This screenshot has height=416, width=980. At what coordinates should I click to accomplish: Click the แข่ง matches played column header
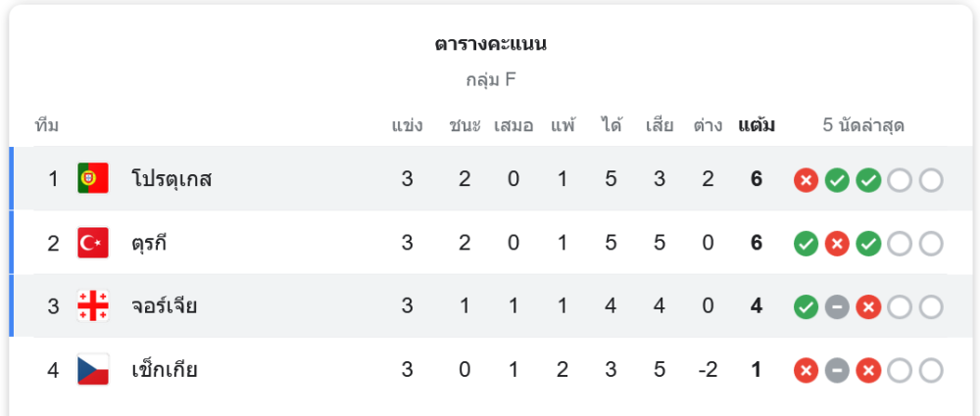407,125
